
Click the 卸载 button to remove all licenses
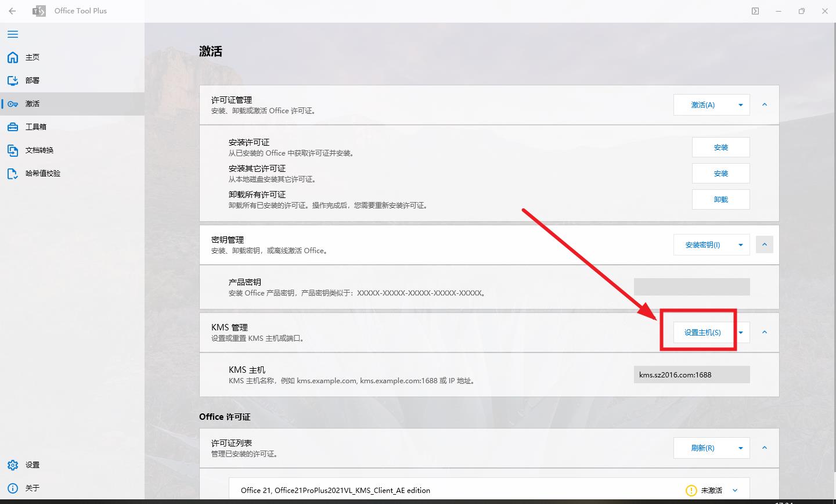point(720,199)
